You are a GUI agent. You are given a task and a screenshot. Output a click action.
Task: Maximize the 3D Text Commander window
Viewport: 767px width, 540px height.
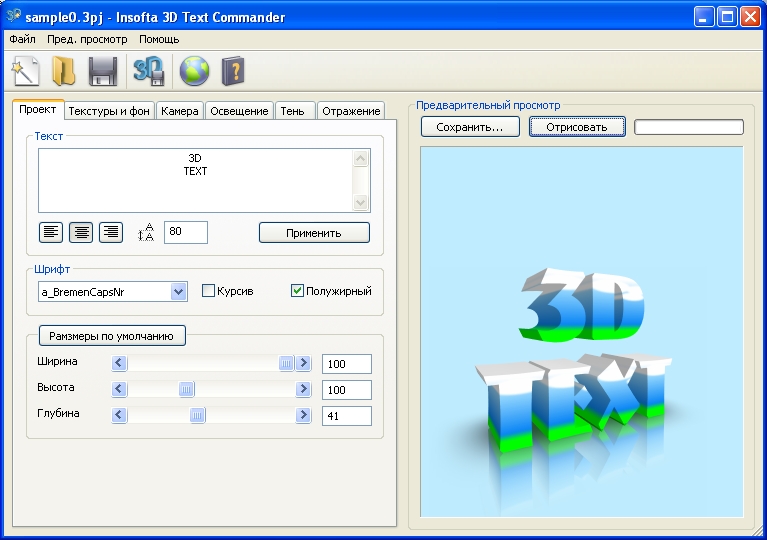coord(727,17)
